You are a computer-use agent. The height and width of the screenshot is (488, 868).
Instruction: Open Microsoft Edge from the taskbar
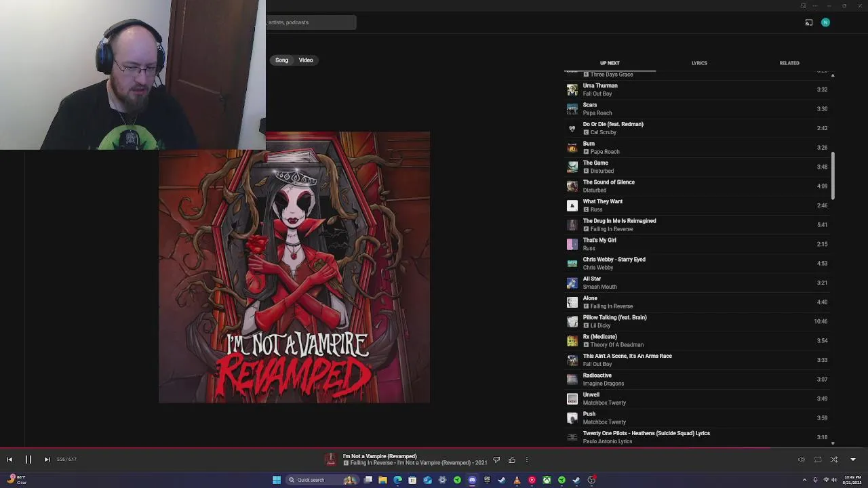point(398,480)
